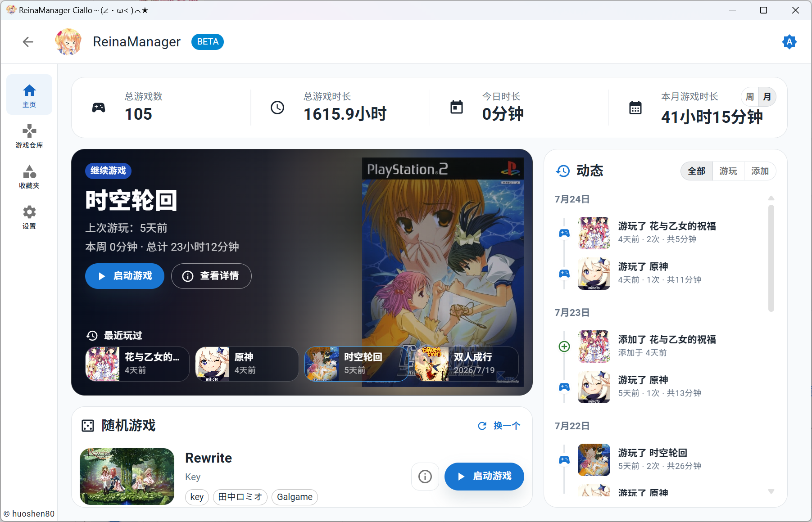Click the 105 total games count
The height and width of the screenshot is (522, 812).
point(138,114)
